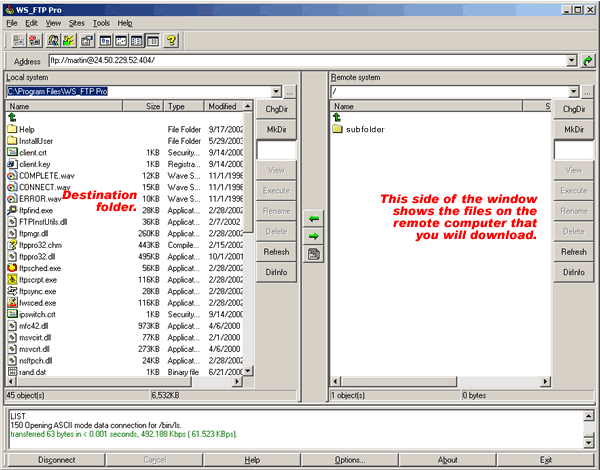Open the File menu
The width and height of the screenshot is (600, 470).
[x=12, y=23]
